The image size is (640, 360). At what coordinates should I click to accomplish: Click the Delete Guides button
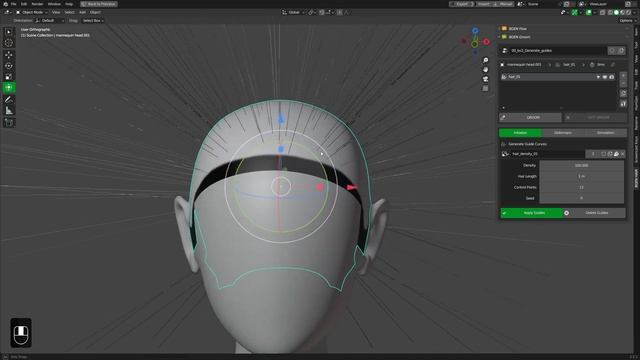point(597,213)
